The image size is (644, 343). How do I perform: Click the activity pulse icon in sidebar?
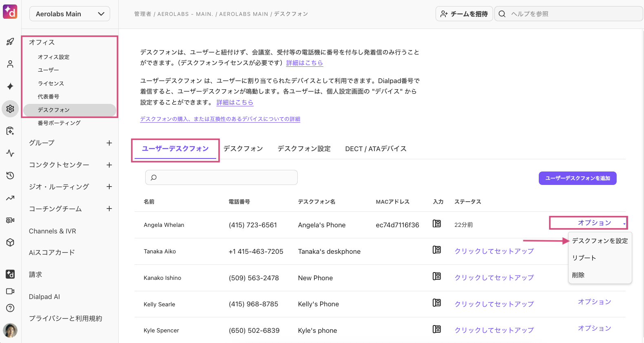(10, 153)
